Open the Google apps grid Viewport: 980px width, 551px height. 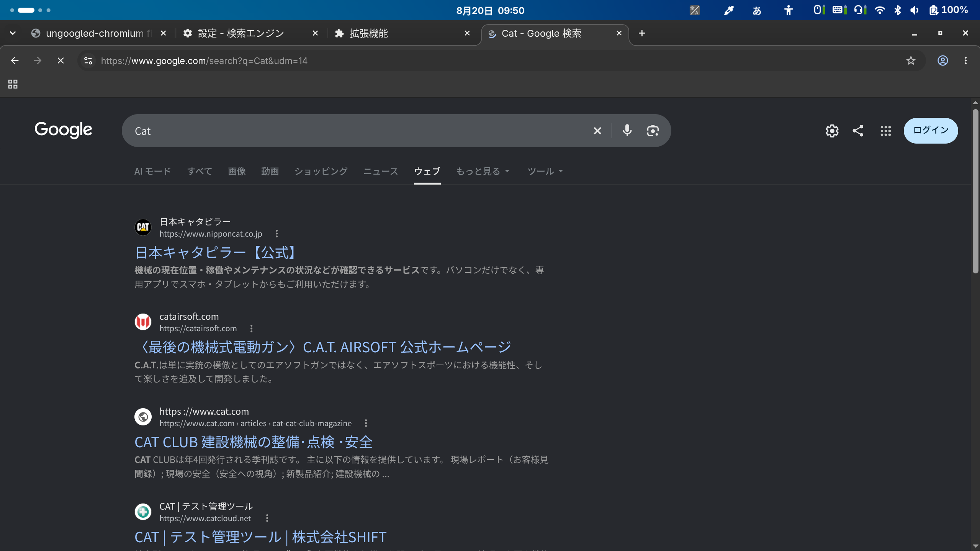coord(885,131)
